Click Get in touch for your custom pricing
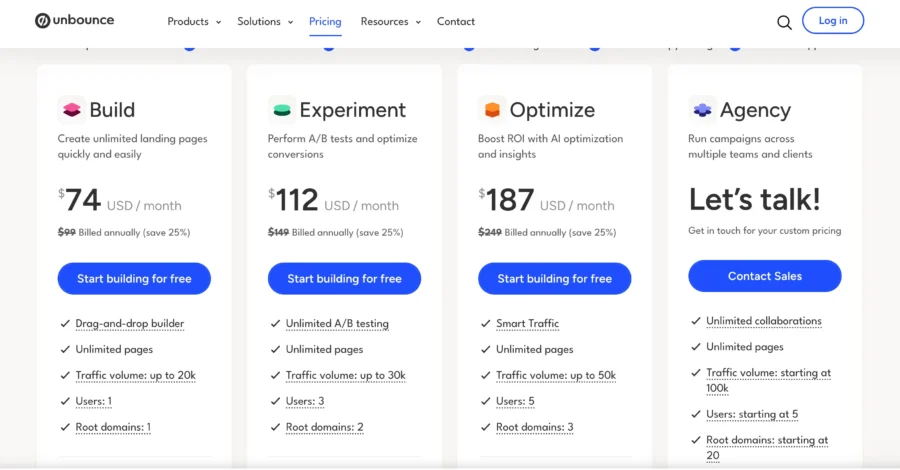Viewport: 900px width, 470px height. pyautogui.click(x=765, y=231)
